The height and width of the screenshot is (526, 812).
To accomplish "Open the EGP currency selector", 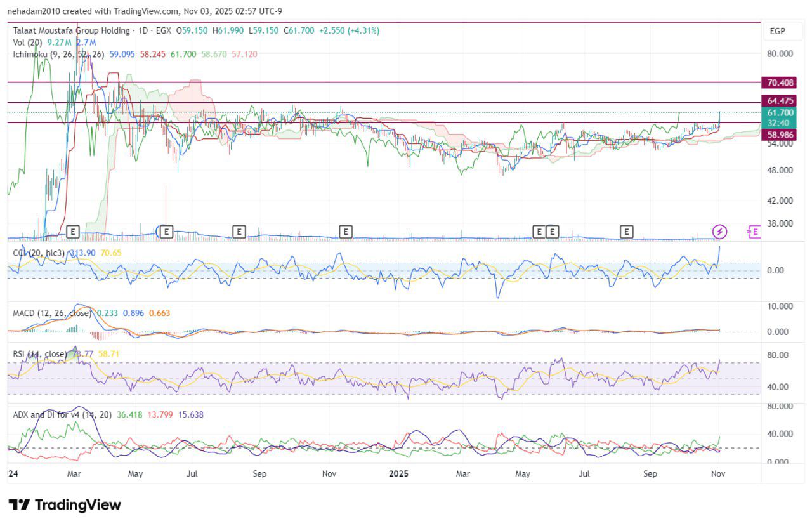I will (x=778, y=31).
